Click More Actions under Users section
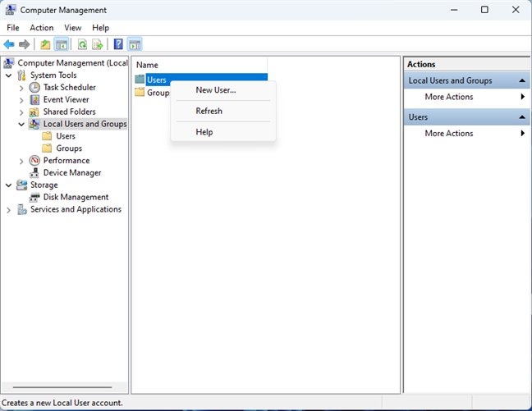This screenshot has width=532, height=411. coord(448,134)
